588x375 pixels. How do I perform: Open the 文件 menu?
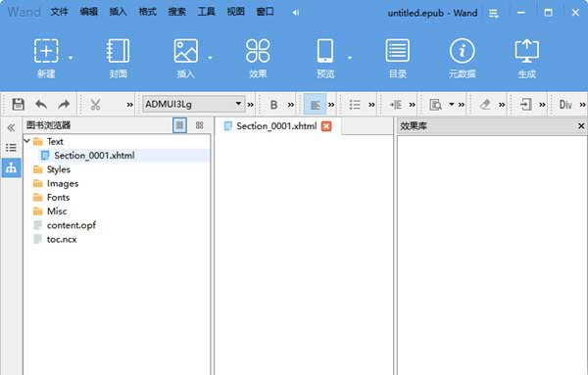pyautogui.click(x=59, y=12)
